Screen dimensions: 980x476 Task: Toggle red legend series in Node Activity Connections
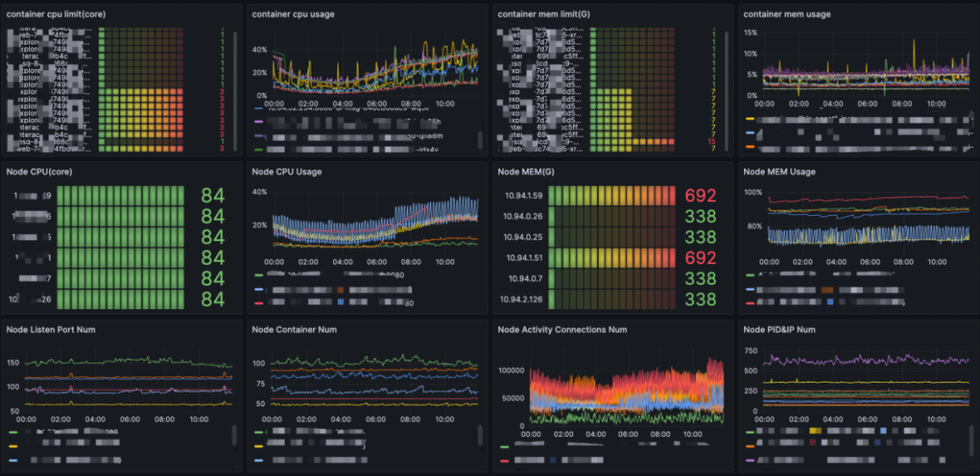(x=505, y=461)
